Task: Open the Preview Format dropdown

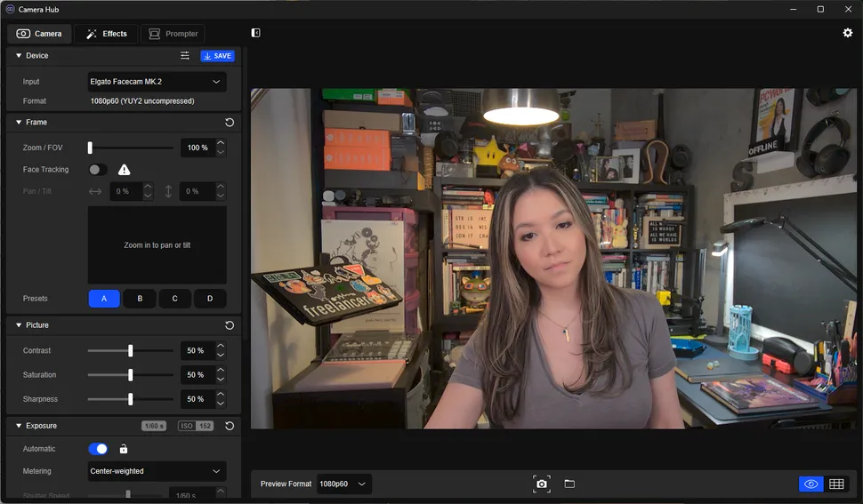Action: pyautogui.click(x=343, y=484)
